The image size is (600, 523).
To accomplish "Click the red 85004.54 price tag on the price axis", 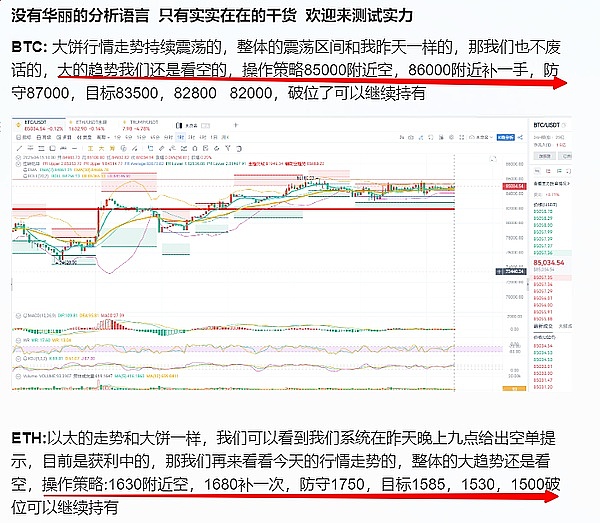I will pyautogui.click(x=515, y=185).
